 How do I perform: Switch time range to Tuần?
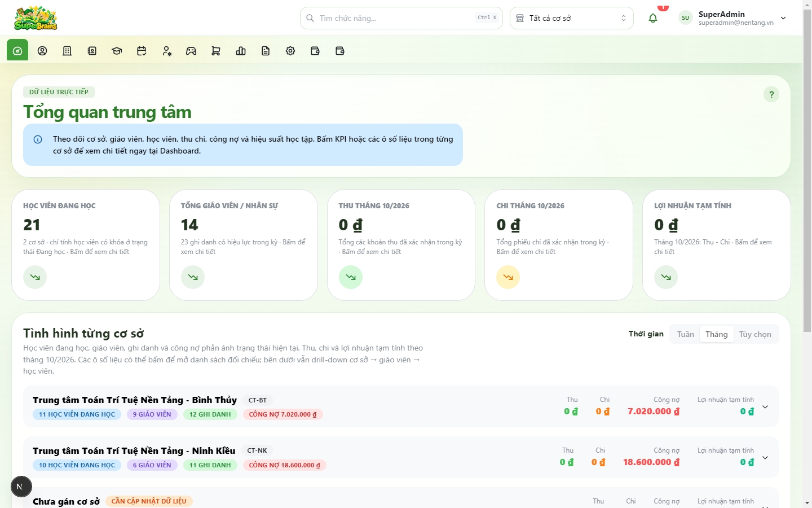(x=686, y=334)
